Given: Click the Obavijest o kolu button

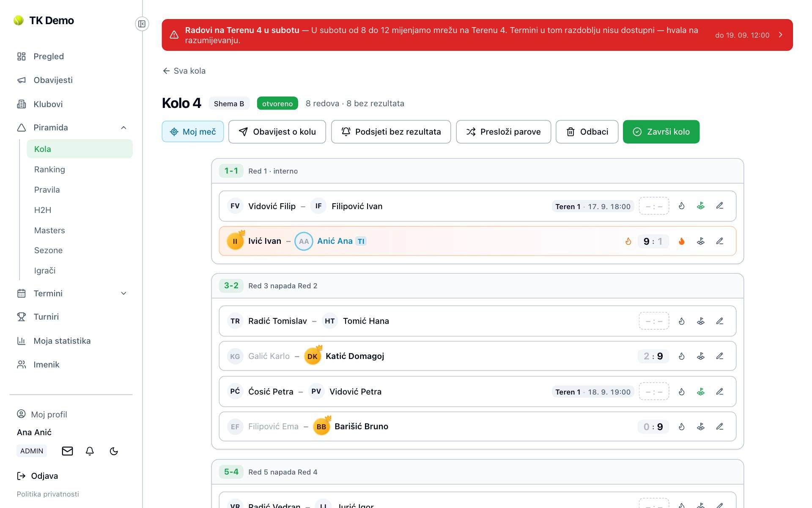Looking at the screenshot, I should point(277,132).
